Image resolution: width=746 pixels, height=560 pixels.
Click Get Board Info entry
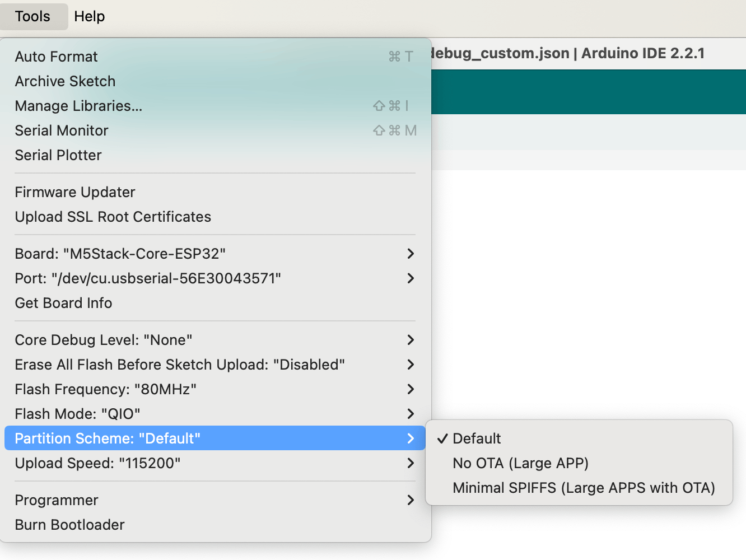215,303
